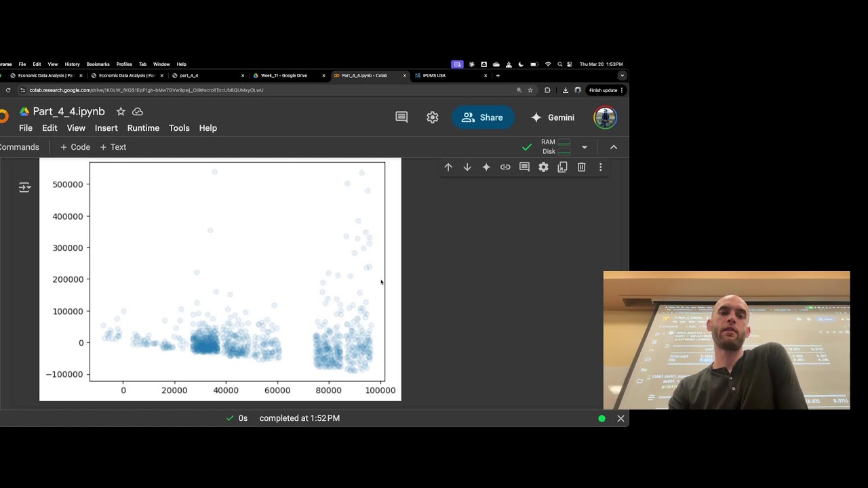868x488 pixels.
Task: Click the presenter webcam video overlay
Action: click(726, 341)
